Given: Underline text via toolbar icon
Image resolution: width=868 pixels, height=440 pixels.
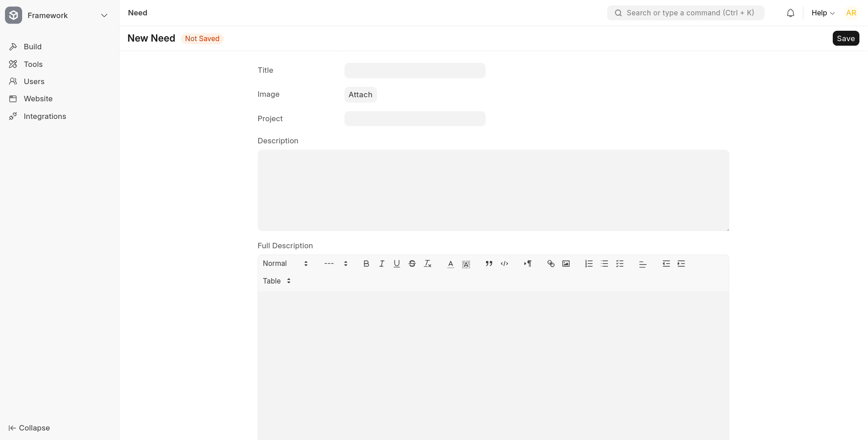Looking at the screenshot, I should point(397,264).
